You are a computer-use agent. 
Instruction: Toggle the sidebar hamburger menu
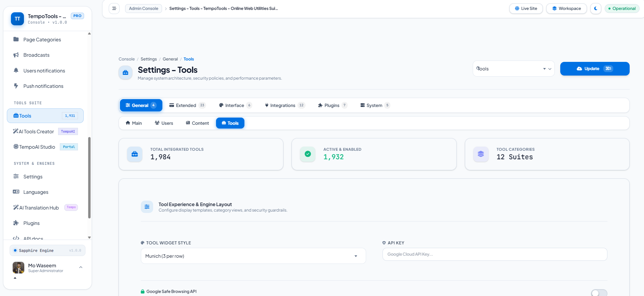pos(114,9)
